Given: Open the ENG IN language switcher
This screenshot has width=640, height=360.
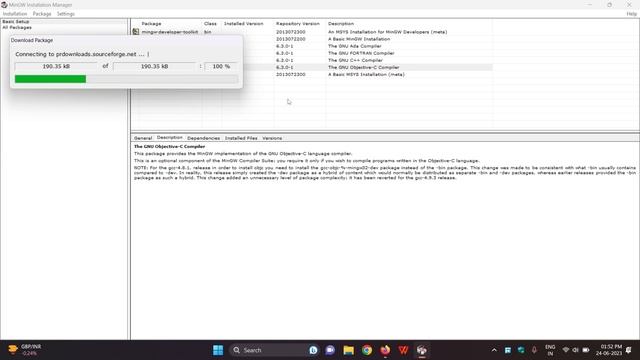Looking at the screenshot, I should (x=550, y=350).
